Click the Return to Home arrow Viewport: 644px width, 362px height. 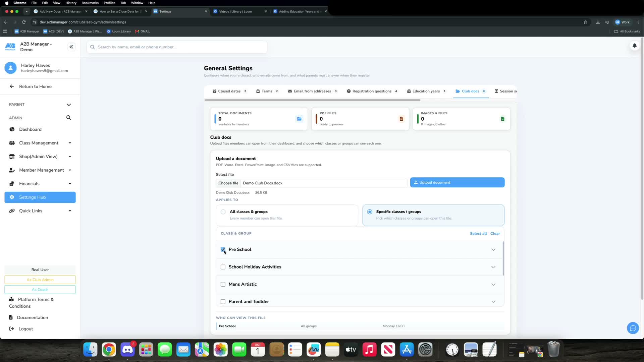click(x=12, y=86)
